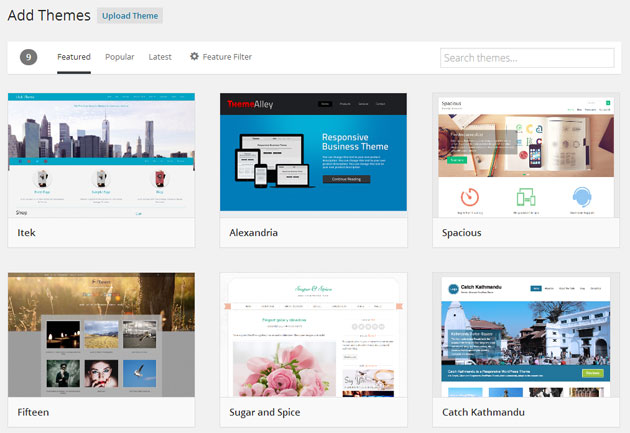
Task: Click the red timer icon in Spacious preview
Action: point(470,197)
